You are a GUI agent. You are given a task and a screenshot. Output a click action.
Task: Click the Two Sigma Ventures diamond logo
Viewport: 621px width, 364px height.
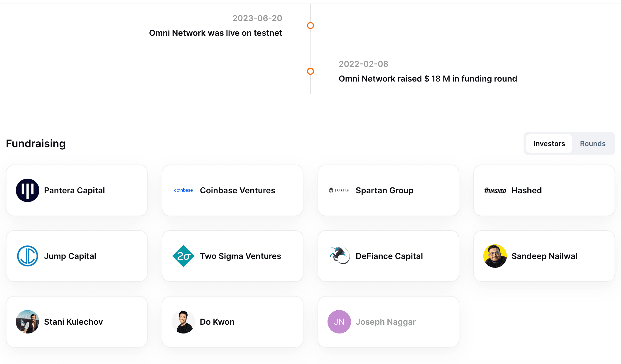[x=183, y=256]
